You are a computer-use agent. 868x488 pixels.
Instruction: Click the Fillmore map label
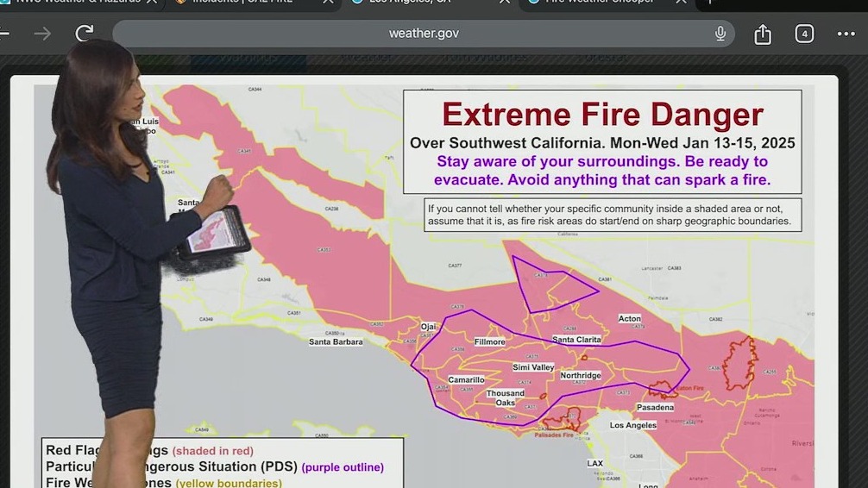pyautogui.click(x=490, y=342)
